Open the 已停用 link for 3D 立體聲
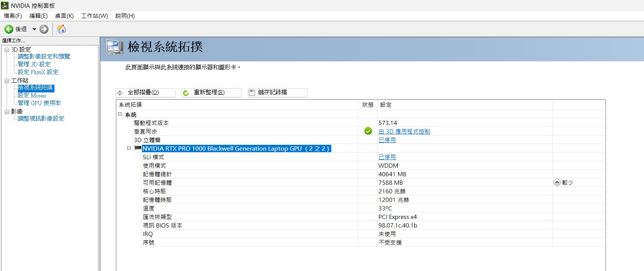 pos(387,140)
